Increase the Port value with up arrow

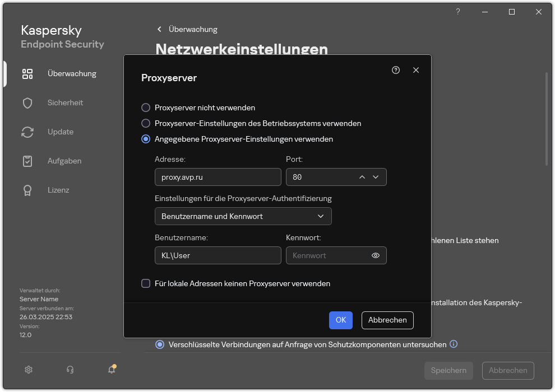point(362,176)
